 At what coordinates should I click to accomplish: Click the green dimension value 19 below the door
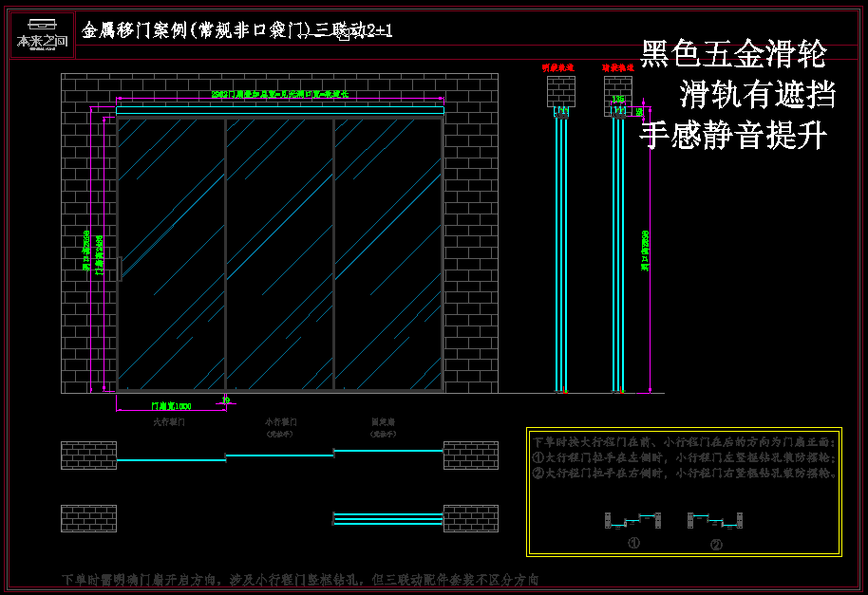click(226, 400)
